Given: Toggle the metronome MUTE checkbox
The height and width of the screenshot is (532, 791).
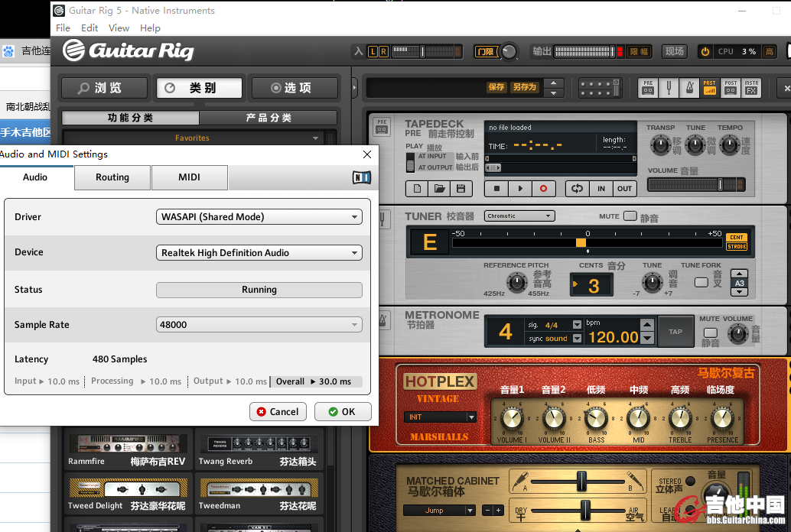Looking at the screenshot, I should pos(710,332).
